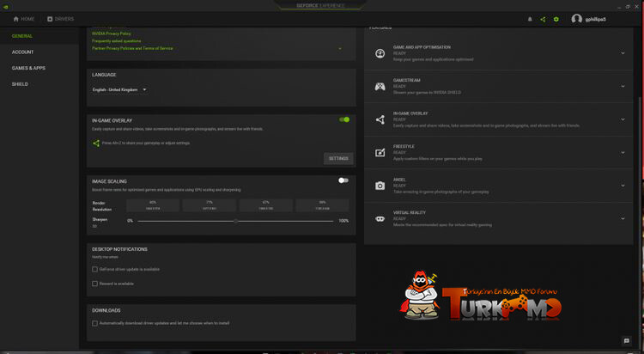Open the Frequently asked questions link
The image size is (644, 354).
(x=116, y=41)
